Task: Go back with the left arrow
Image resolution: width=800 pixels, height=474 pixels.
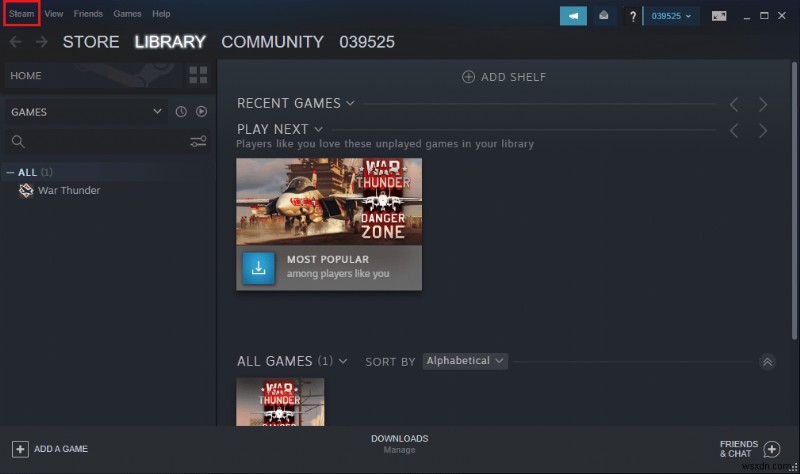Action: pos(15,42)
